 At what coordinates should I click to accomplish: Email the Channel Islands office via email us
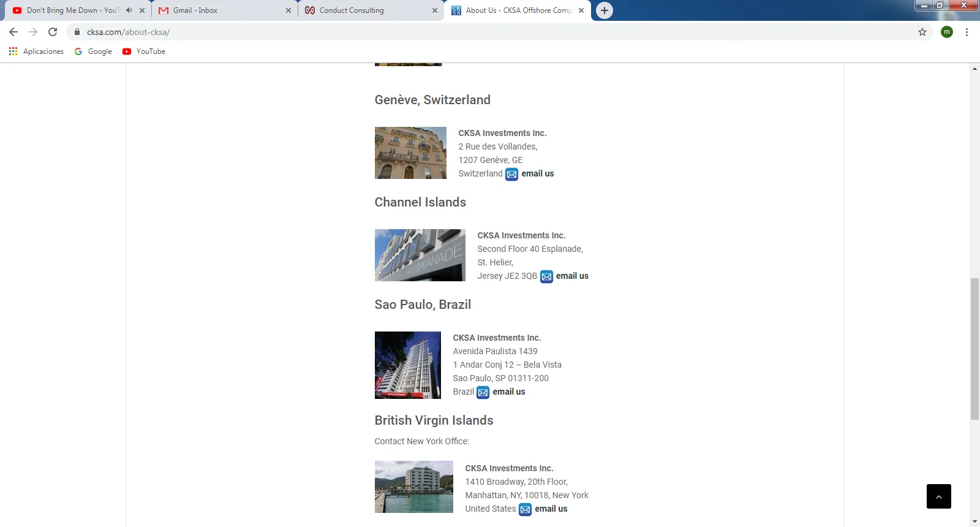[x=572, y=276]
